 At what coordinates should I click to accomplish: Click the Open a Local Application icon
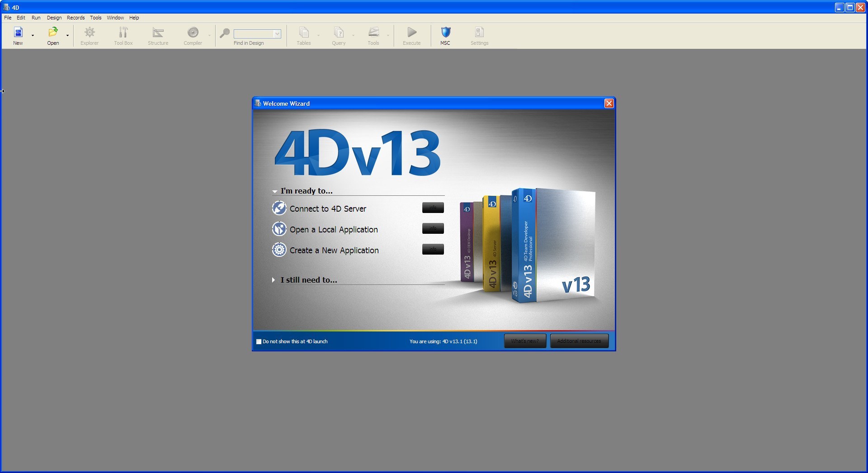click(279, 229)
